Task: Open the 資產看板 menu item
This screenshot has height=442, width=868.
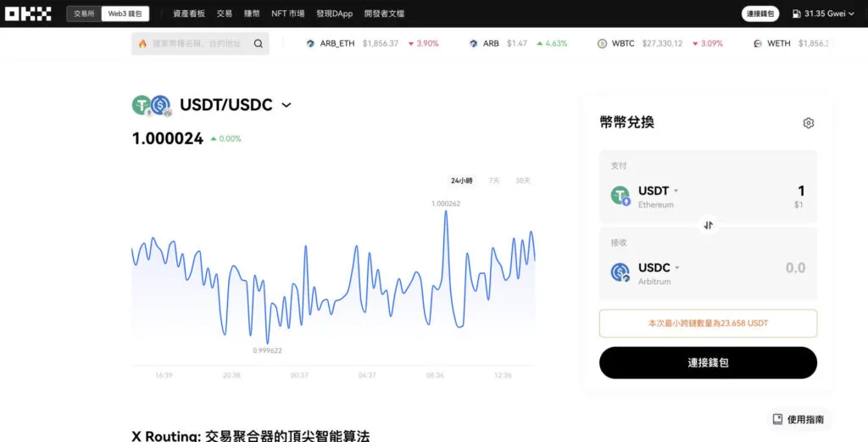Action: point(189,14)
